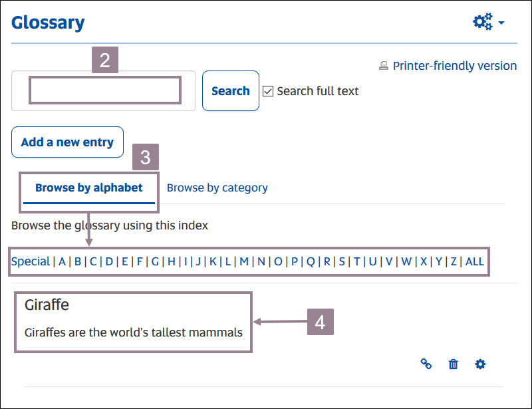Delete the Giraffe entry using trash icon

coord(453,364)
